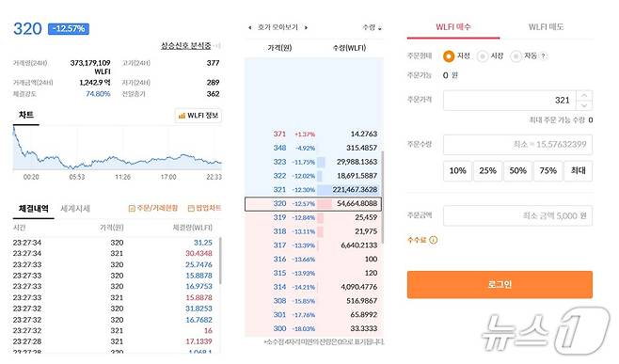Click trade row with volume 16.7682
This screenshot has width=619, height=364.
113,320
